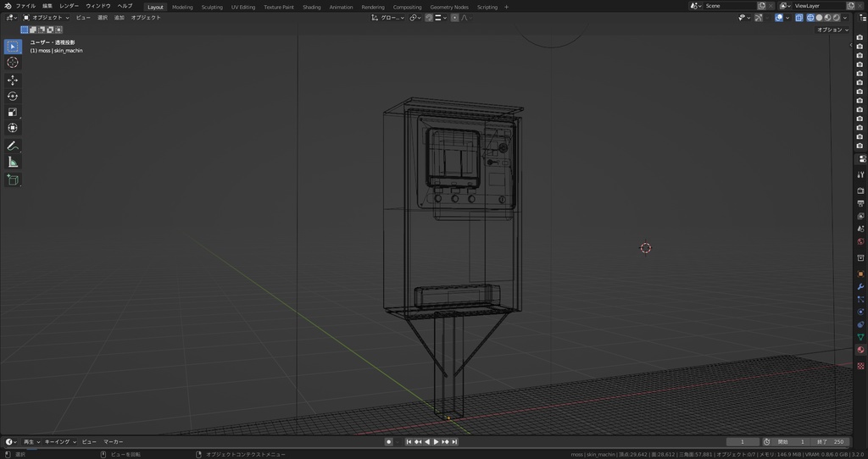Switch to the Sculpting workspace tab
The height and width of the screenshot is (459, 868).
(x=212, y=7)
